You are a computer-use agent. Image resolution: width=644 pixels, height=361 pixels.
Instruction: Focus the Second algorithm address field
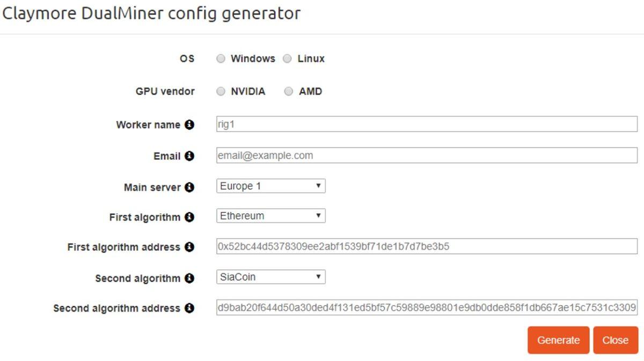pyautogui.click(x=426, y=308)
